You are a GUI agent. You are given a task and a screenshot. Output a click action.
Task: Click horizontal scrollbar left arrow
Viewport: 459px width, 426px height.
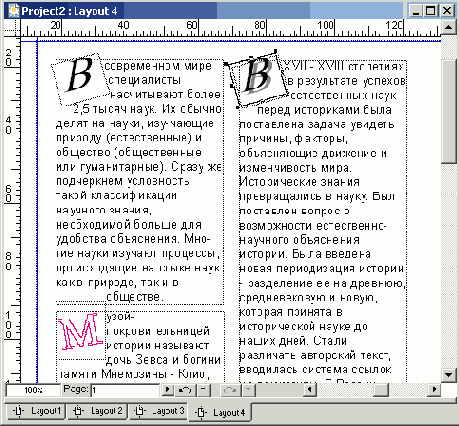point(310,389)
